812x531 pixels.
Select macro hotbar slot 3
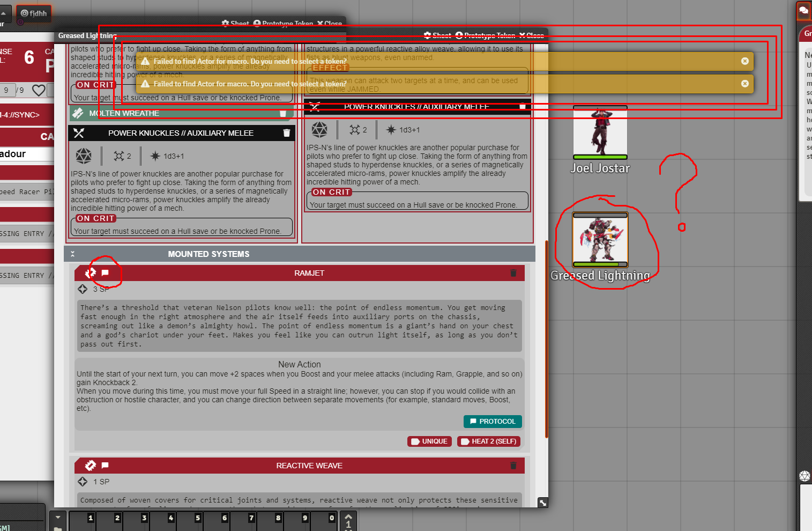pos(136,521)
